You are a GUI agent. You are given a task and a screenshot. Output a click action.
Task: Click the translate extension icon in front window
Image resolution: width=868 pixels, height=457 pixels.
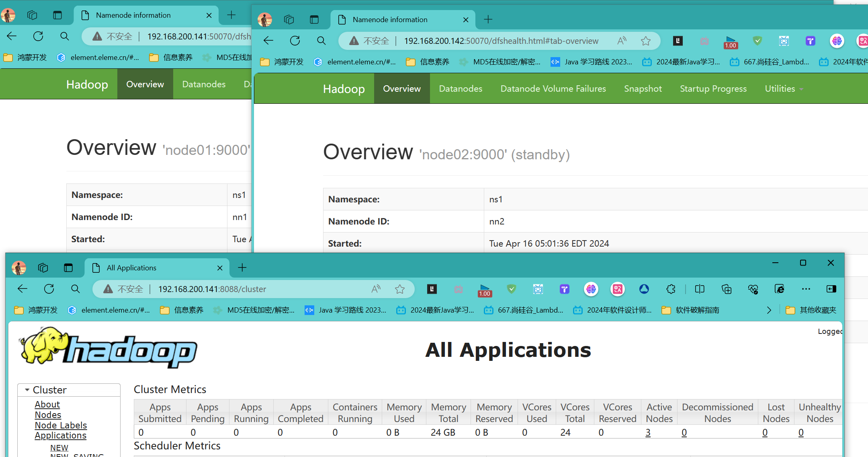tap(618, 289)
